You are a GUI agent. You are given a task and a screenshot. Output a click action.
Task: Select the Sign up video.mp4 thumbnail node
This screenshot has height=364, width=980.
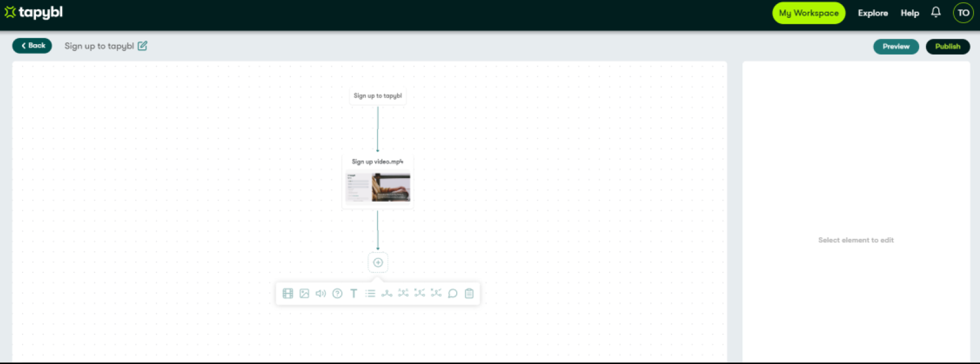click(x=378, y=187)
